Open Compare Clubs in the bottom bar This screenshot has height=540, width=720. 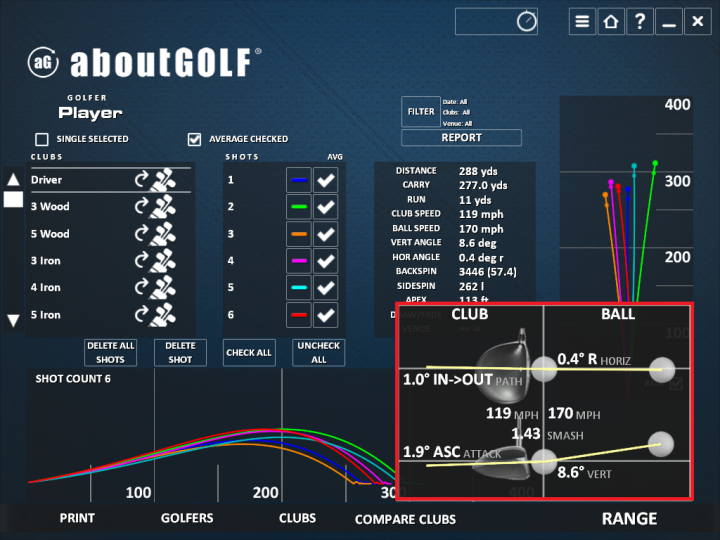pyautogui.click(x=405, y=519)
